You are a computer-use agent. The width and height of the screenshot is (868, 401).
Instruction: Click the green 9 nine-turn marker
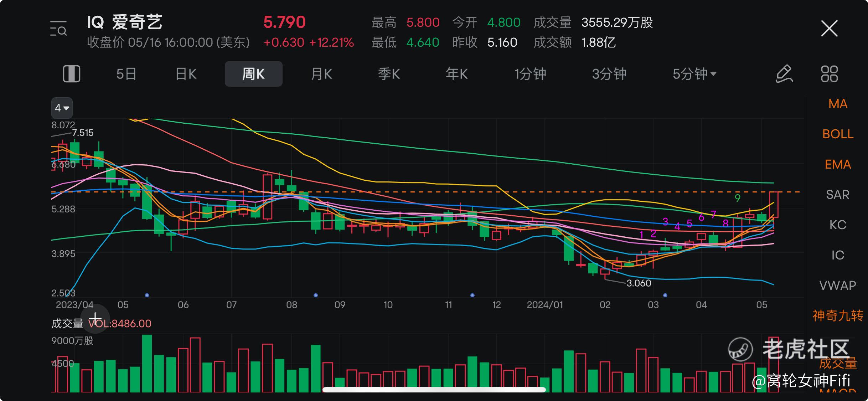[738, 198]
